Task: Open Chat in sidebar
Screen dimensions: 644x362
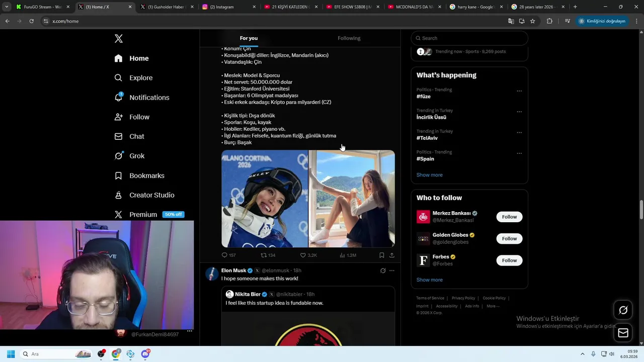Action: (x=129, y=136)
